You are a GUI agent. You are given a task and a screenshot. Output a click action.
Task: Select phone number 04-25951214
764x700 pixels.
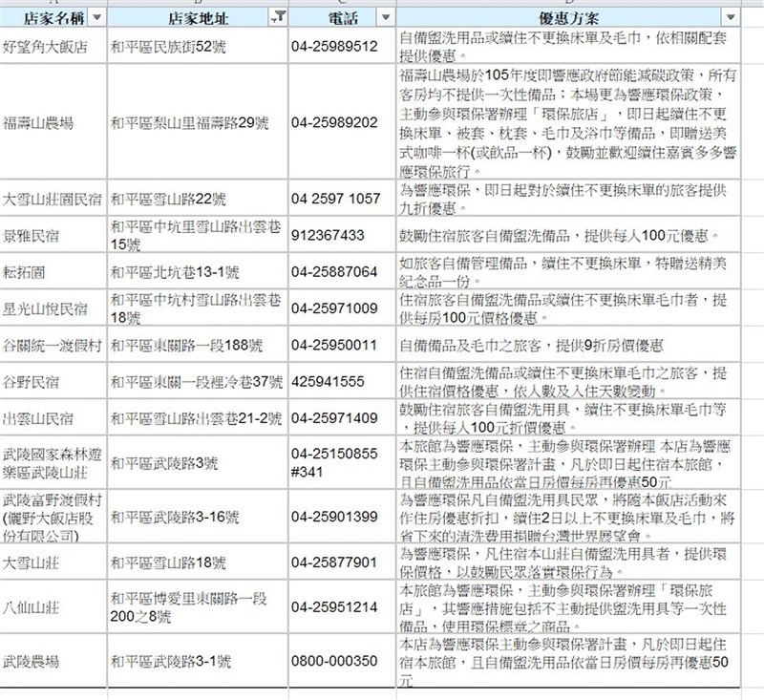coord(343,607)
